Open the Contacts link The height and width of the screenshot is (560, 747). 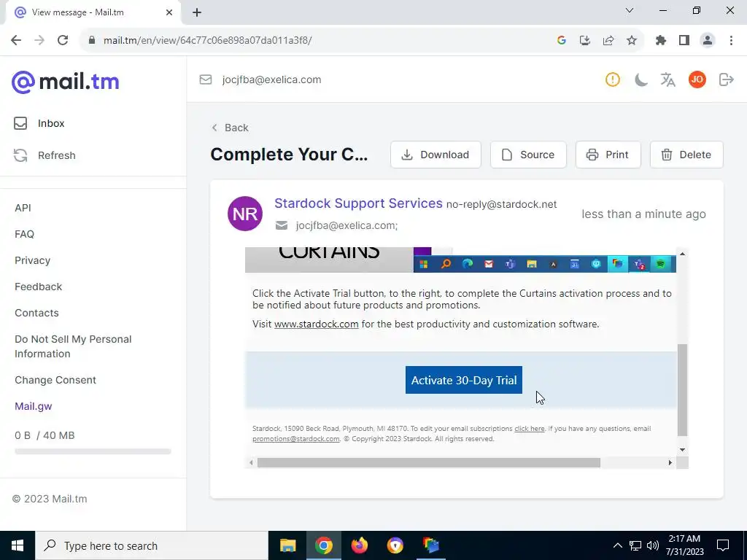[x=36, y=313]
